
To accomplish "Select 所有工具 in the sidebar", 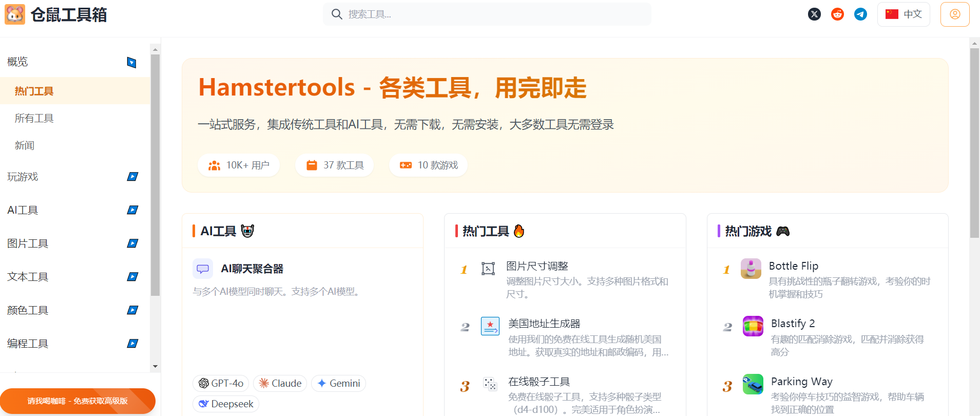I will (x=34, y=118).
